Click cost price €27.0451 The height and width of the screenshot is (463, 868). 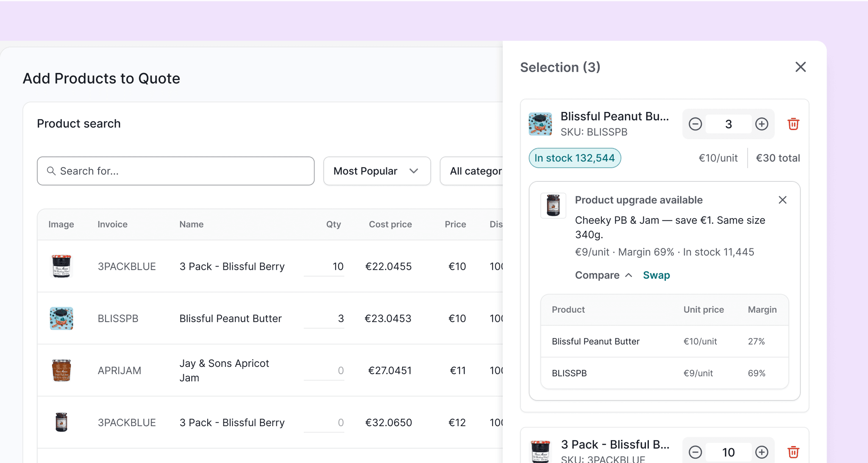click(389, 371)
